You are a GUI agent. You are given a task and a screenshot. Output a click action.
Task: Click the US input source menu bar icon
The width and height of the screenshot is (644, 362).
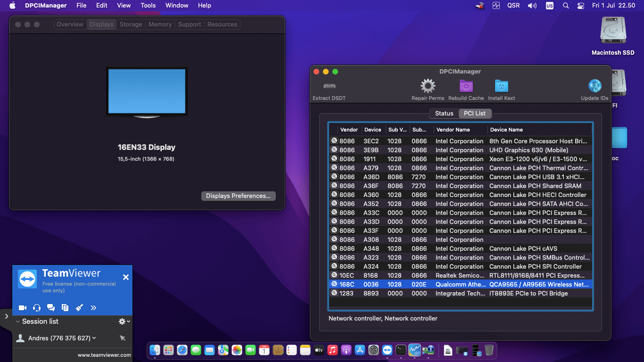[x=549, y=6]
